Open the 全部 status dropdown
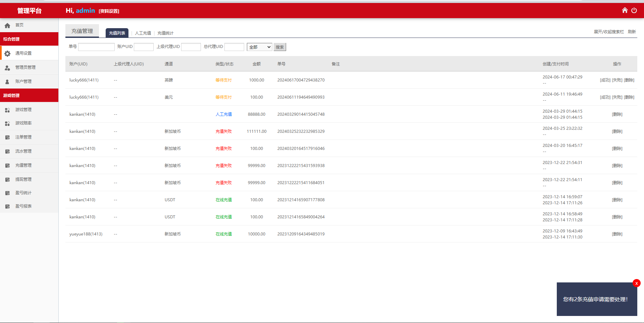Image resolution: width=644 pixels, height=323 pixels. click(x=259, y=47)
